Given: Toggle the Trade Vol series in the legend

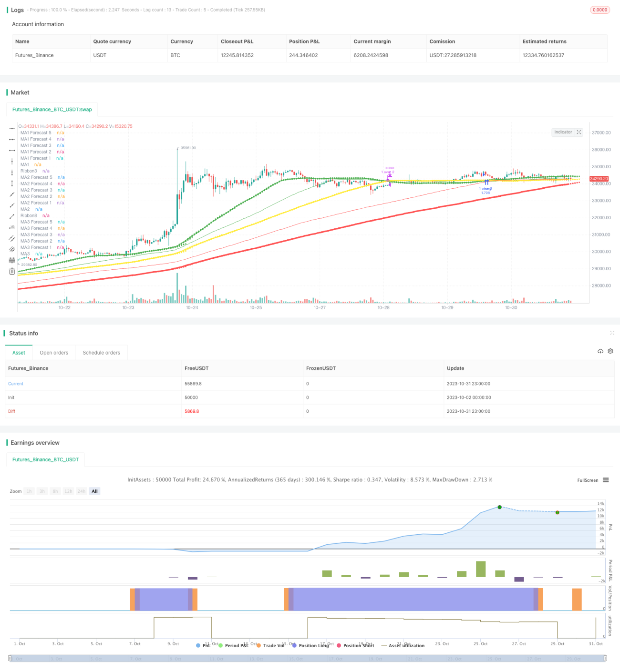Looking at the screenshot, I should [x=270, y=645].
